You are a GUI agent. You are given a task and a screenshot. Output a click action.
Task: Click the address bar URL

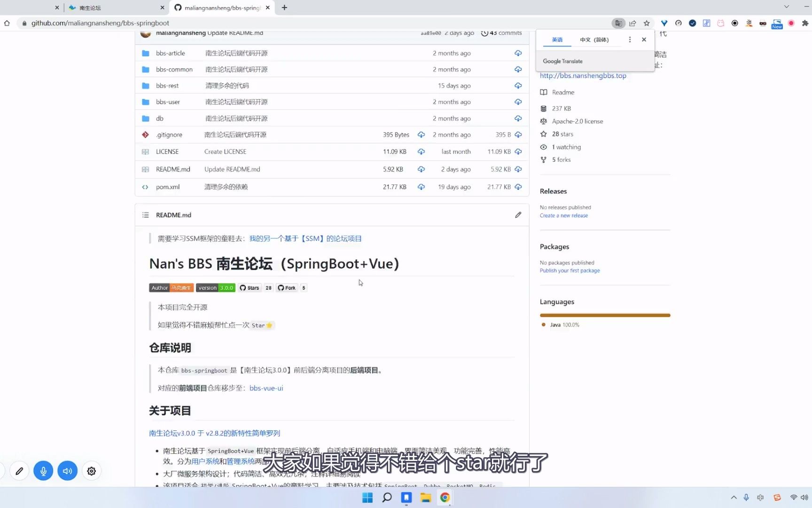[100, 23]
